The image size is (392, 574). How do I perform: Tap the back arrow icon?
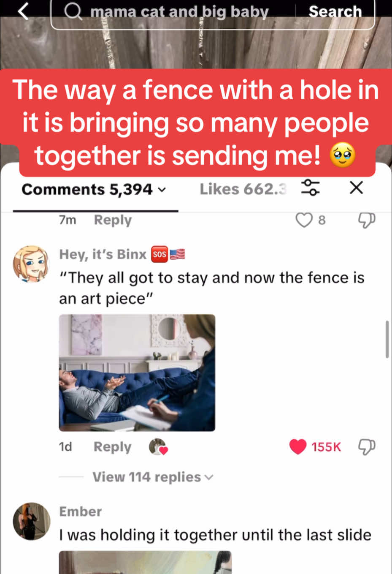24,11
